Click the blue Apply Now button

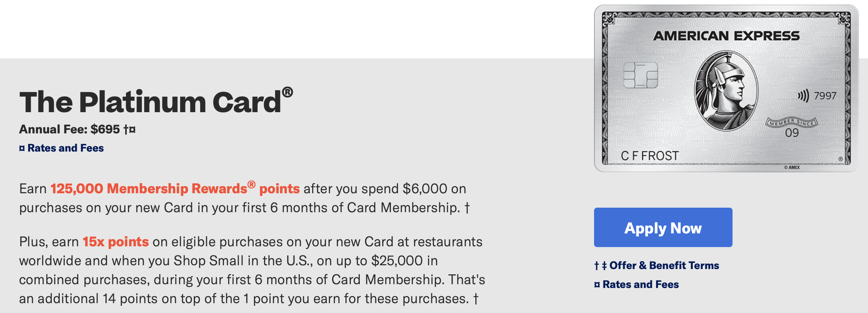663,227
